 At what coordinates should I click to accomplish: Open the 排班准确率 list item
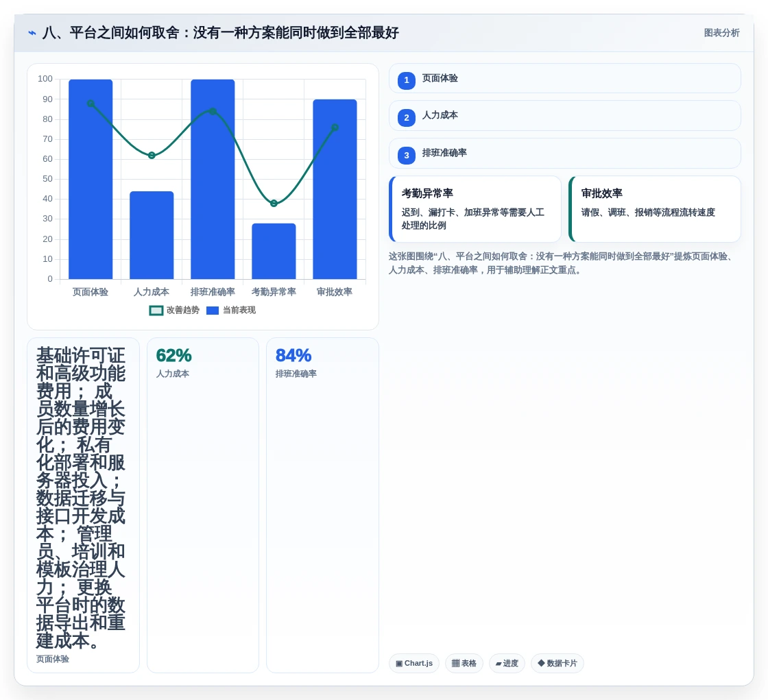[x=565, y=154]
